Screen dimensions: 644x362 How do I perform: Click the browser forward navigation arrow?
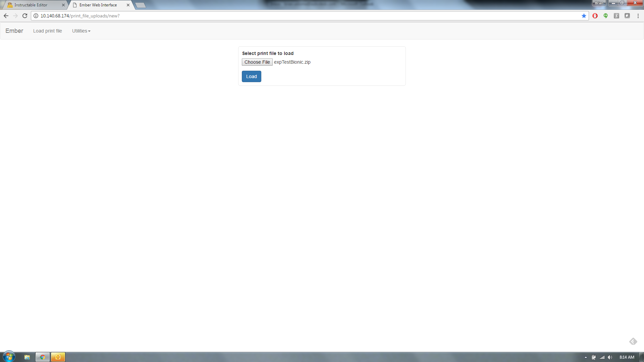(x=15, y=16)
